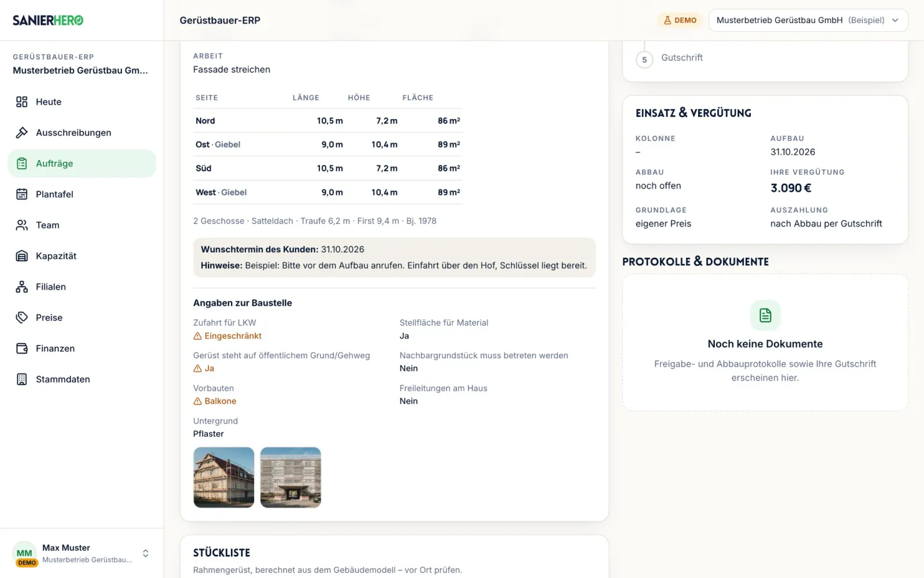
Task: Click the document icon in Protokolle
Action: (x=765, y=315)
